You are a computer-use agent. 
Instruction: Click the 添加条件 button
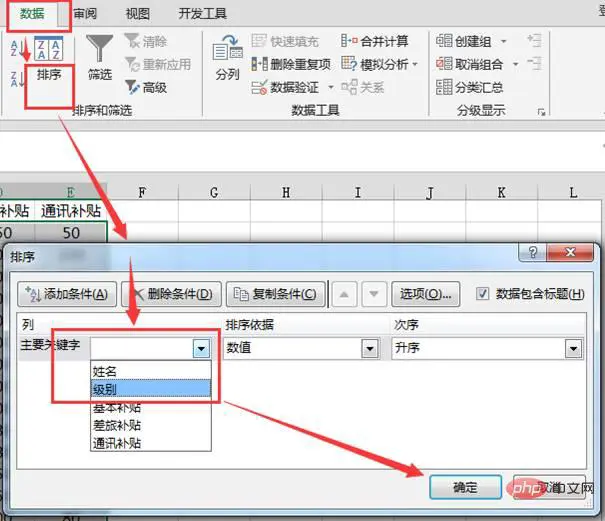[x=67, y=294]
